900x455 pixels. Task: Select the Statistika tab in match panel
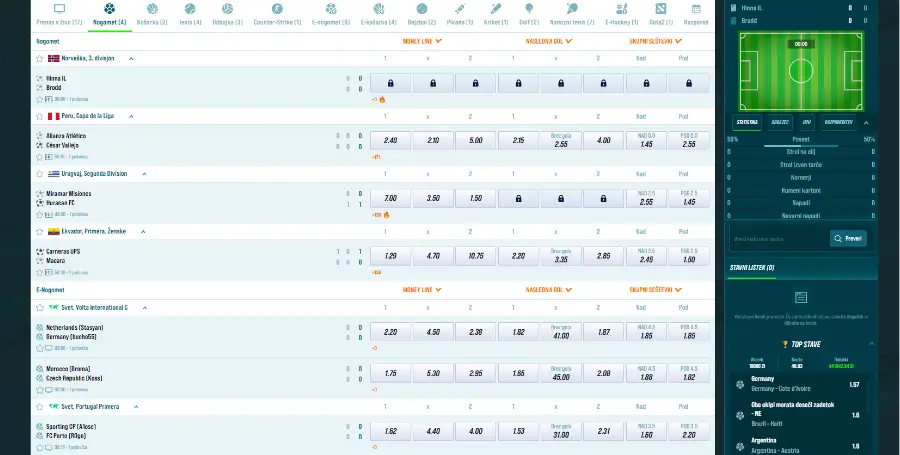[x=747, y=122]
